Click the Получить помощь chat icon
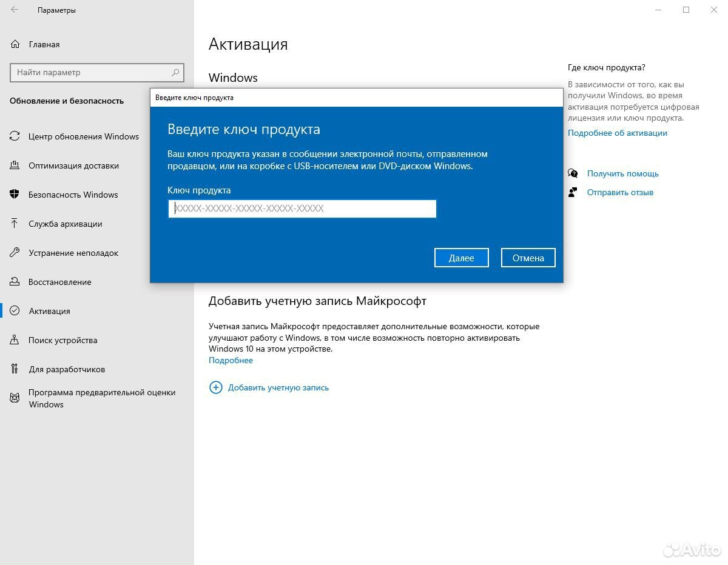This screenshot has width=728, height=565. (x=573, y=173)
